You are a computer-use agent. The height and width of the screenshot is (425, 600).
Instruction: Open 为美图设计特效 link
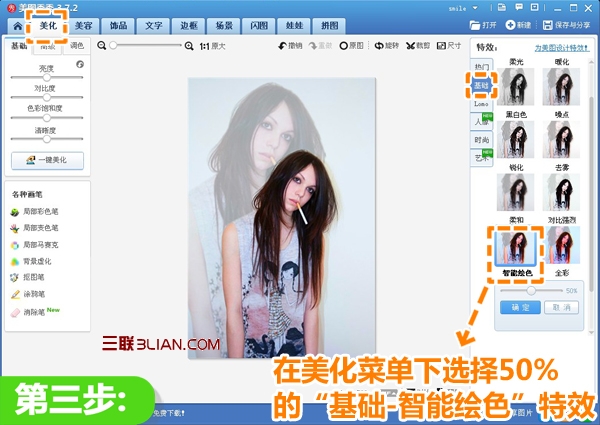pyautogui.click(x=562, y=48)
